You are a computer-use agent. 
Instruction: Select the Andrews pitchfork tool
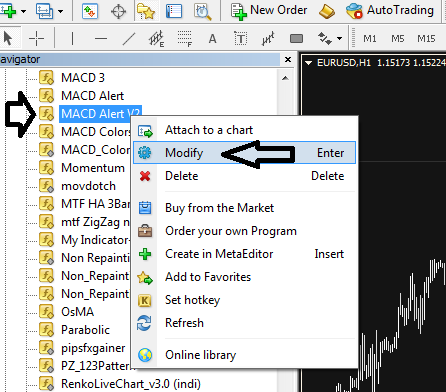click(x=268, y=39)
